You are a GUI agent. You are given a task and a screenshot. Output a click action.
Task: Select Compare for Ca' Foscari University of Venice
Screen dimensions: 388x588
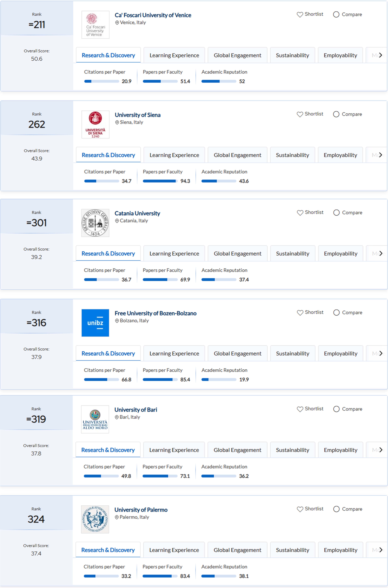pos(336,15)
